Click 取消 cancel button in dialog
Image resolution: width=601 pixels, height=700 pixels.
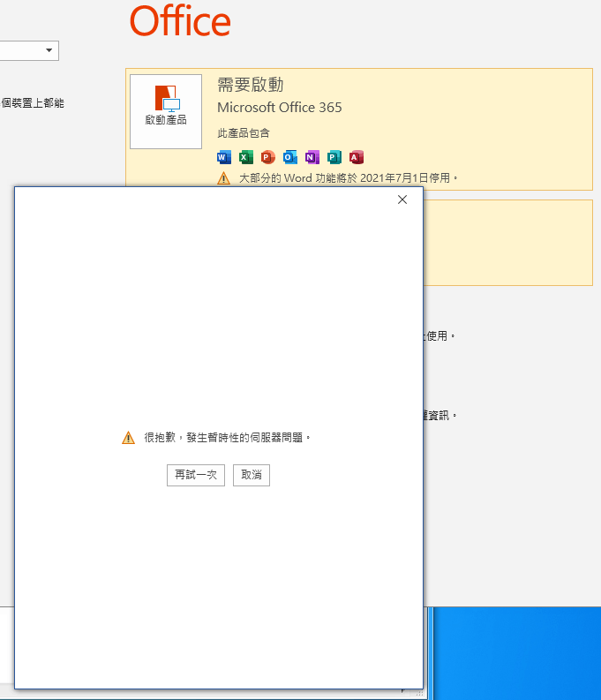coord(252,475)
